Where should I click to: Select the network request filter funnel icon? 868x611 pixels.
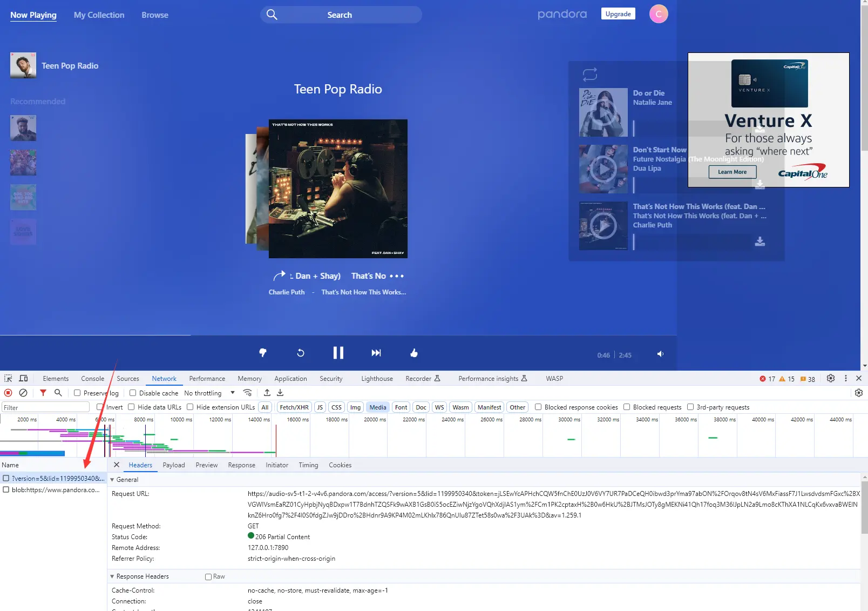(43, 393)
